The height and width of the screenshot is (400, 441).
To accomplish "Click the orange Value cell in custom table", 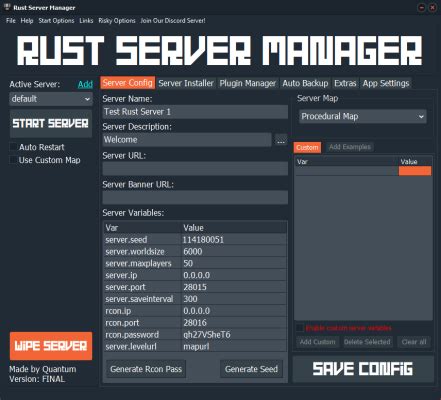I will [x=415, y=171].
